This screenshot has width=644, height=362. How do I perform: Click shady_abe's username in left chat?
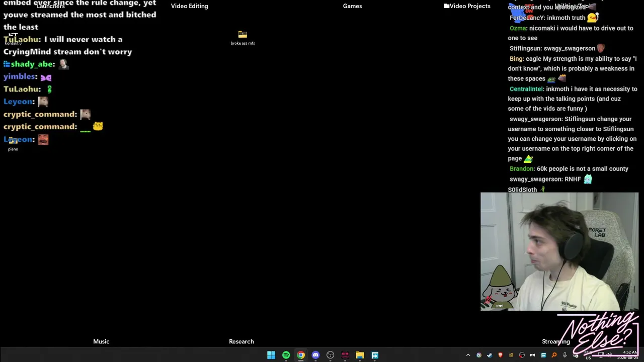tap(32, 64)
